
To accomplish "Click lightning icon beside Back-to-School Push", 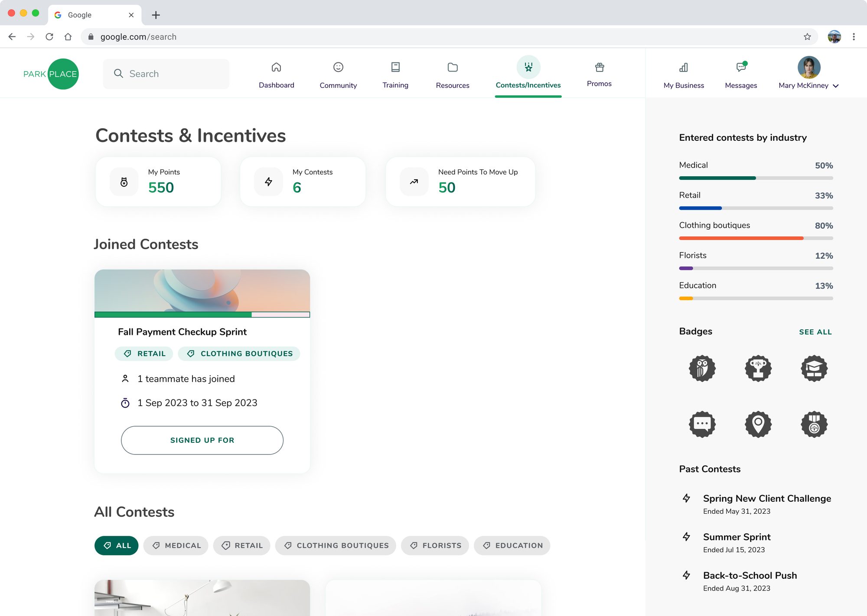I will (687, 575).
